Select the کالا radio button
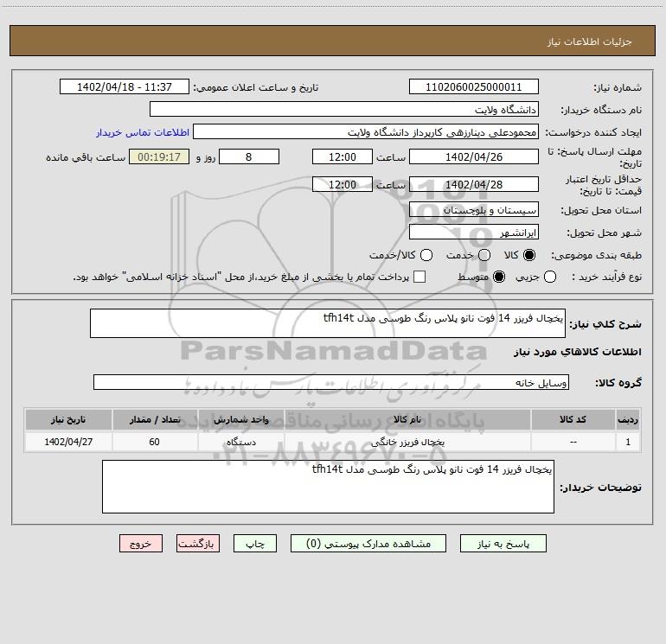The width and height of the screenshot is (666, 644). point(529,255)
